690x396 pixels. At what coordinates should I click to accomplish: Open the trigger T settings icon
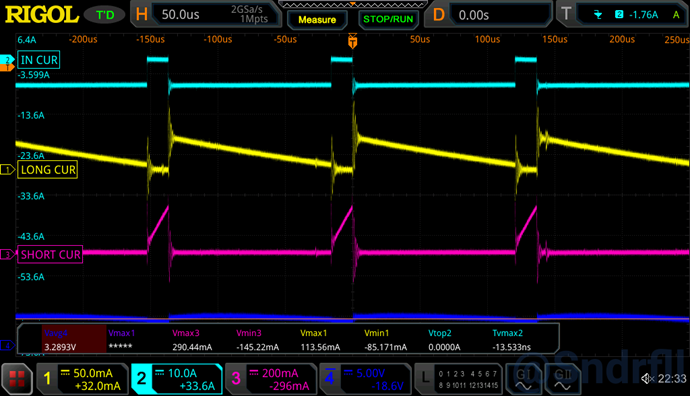pyautogui.click(x=566, y=14)
